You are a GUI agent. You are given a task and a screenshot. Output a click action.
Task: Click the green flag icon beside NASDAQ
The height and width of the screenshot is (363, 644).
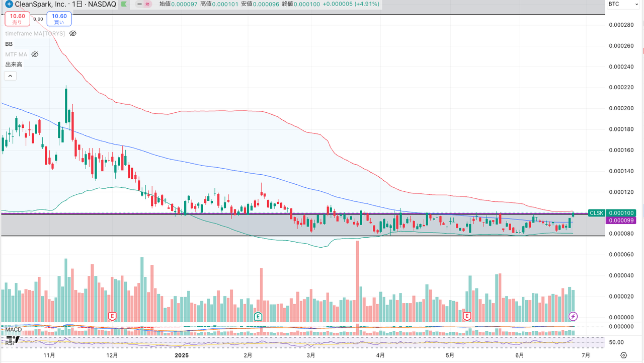(123, 4)
